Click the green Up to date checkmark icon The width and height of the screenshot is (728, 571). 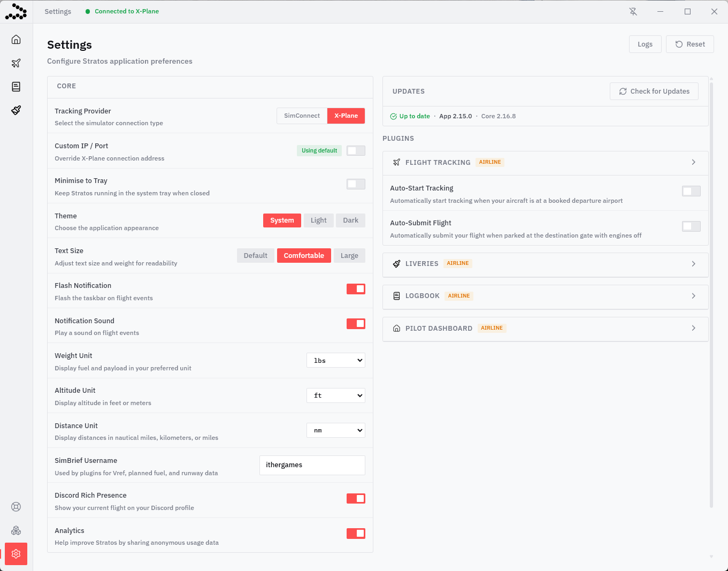394,116
